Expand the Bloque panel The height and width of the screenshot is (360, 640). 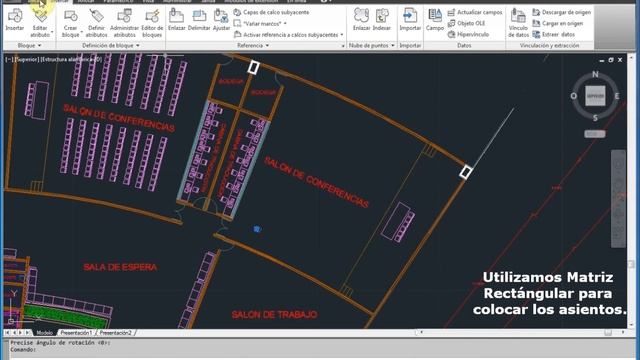click(29, 45)
